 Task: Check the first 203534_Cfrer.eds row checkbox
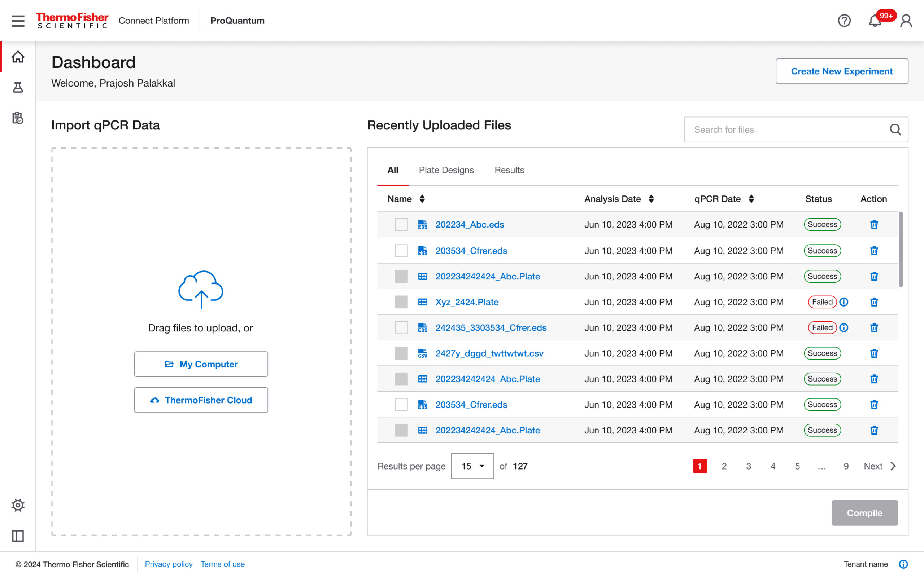click(401, 251)
